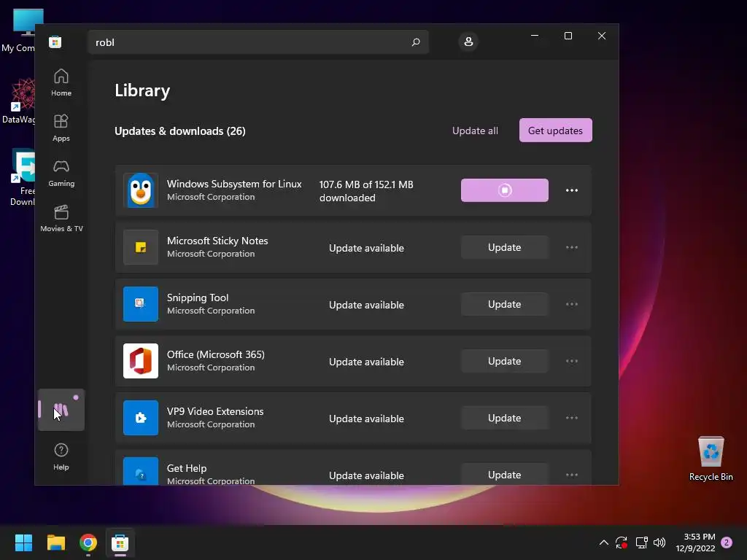Screen dimensions: 747x560
Task: Click the network icon in system tray
Action: (x=641, y=542)
